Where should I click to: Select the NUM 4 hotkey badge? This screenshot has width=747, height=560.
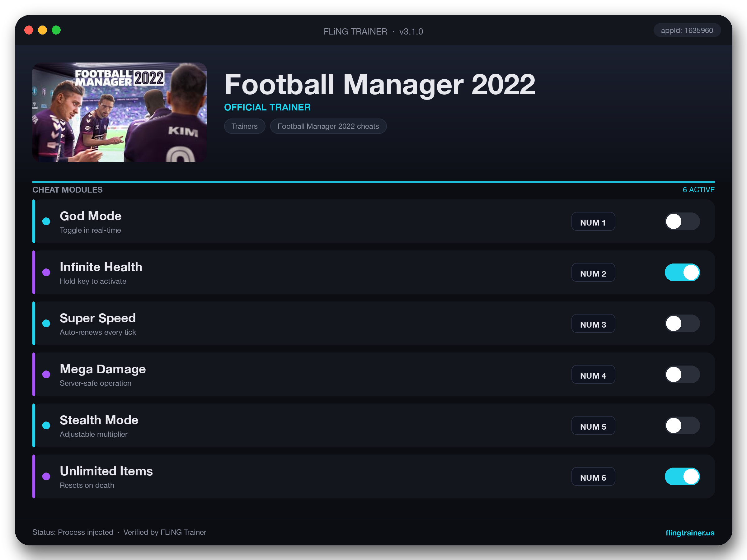pyautogui.click(x=593, y=374)
